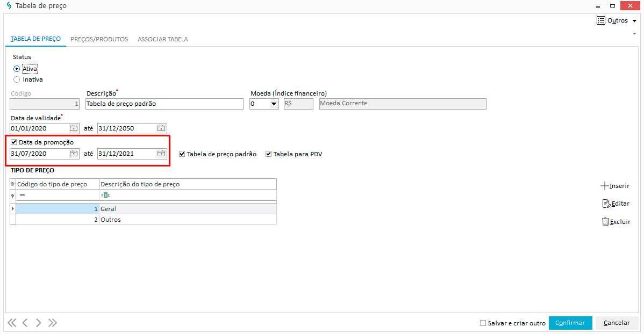
Task: Click Inserir to add price type
Action: tap(615, 186)
